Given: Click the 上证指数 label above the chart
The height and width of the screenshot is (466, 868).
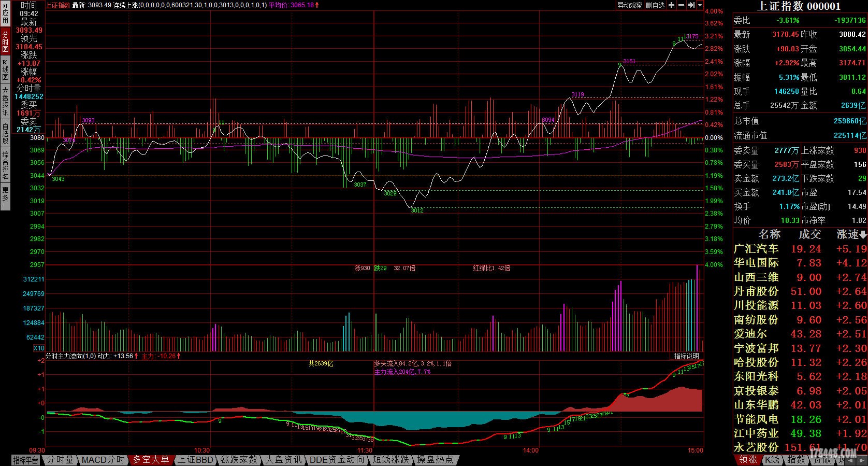Looking at the screenshot, I should pos(58,5).
